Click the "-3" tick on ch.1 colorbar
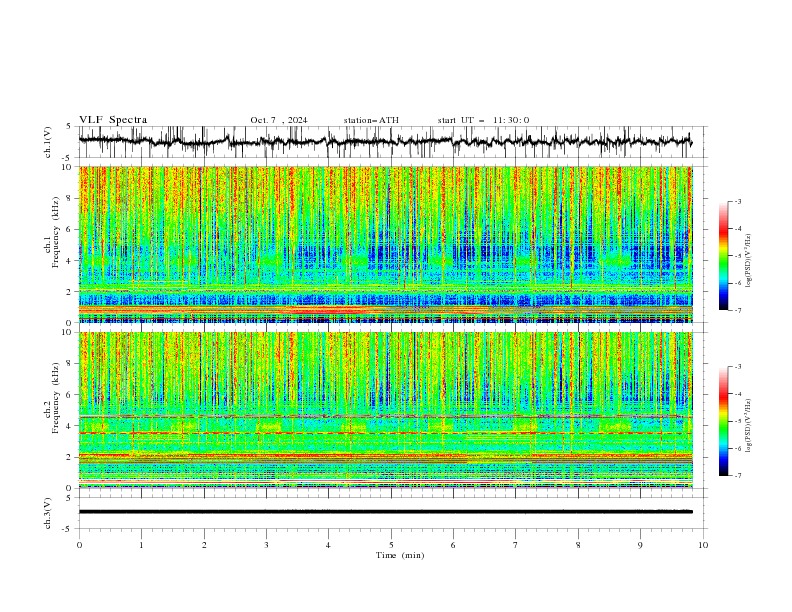This screenshot has height=612, width=792. (737, 201)
